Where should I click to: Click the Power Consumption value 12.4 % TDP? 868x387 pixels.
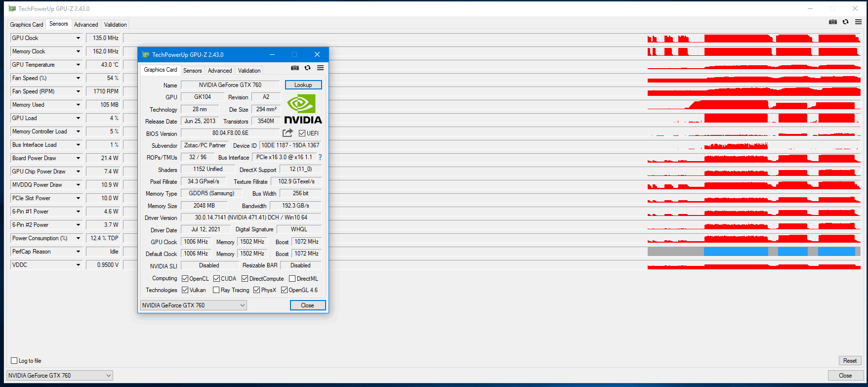pos(103,238)
